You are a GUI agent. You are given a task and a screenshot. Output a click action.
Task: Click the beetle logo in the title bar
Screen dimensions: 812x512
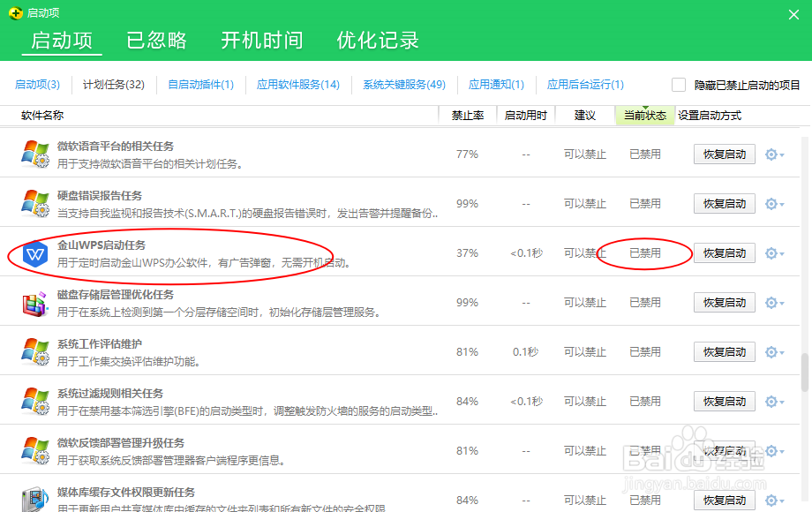tap(18, 13)
